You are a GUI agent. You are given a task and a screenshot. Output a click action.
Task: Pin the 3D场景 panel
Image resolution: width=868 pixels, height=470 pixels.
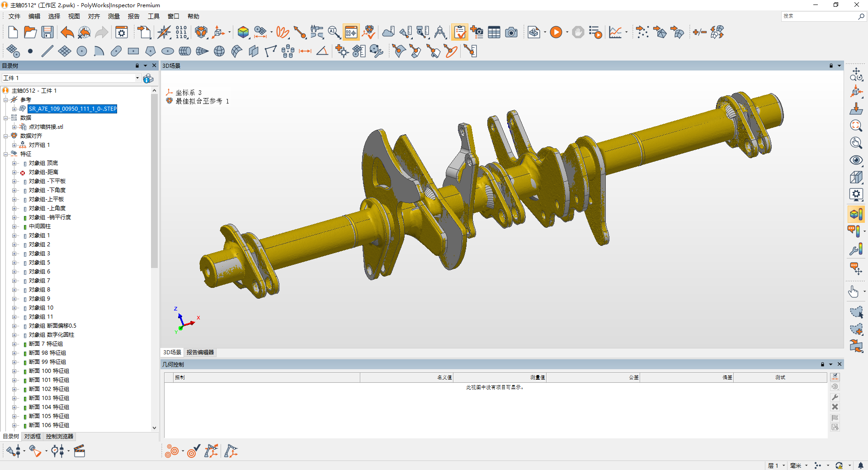(831, 66)
